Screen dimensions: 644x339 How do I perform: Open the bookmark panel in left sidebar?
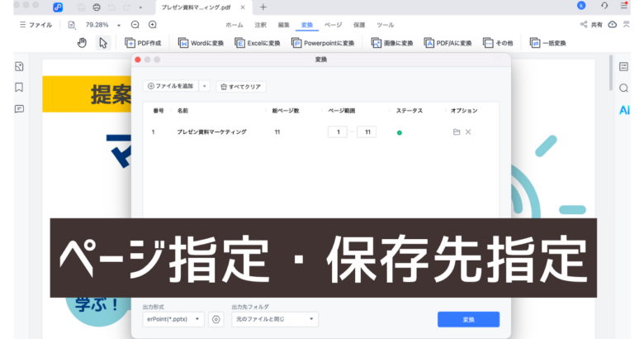tap(19, 87)
